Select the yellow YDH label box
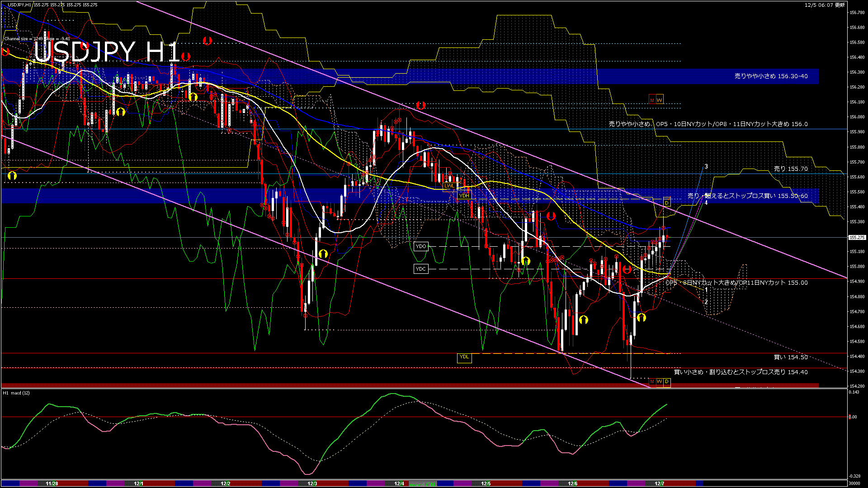Image resolution: width=868 pixels, height=488 pixels. coord(464,196)
